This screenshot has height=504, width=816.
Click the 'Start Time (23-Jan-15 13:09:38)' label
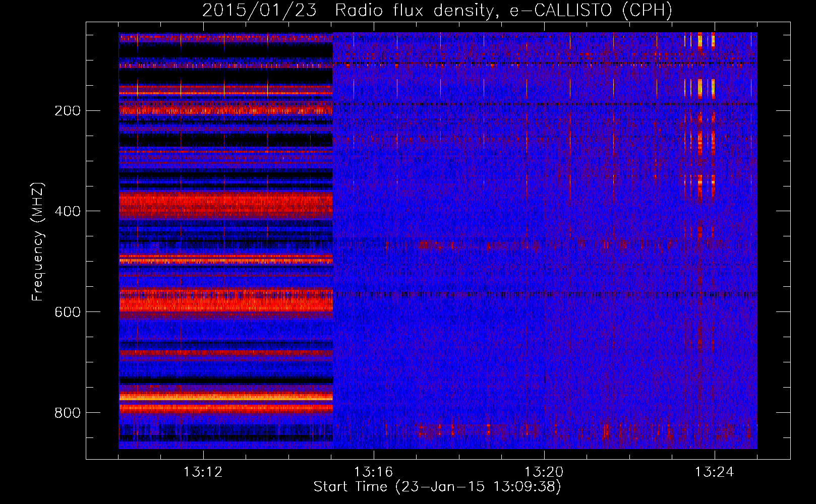click(x=437, y=487)
